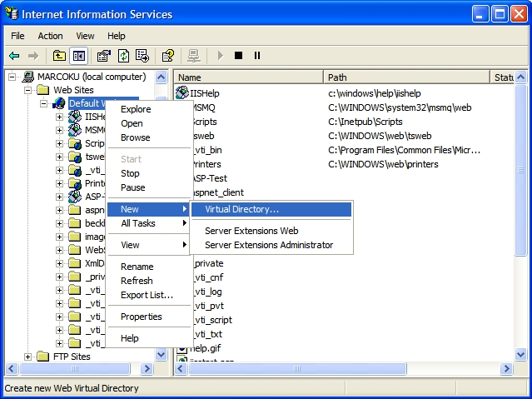This screenshot has height=399, width=532.
Task: Select the FTP Sites folder icon
Action: pos(42,357)
